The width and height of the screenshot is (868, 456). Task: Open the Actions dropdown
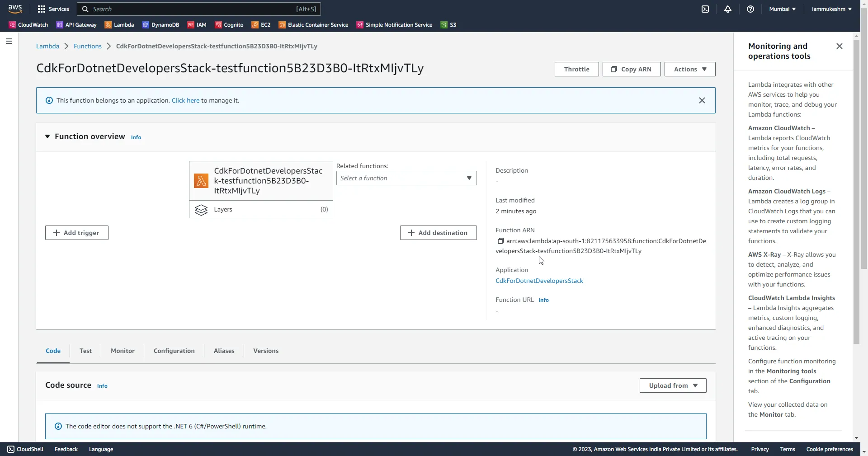coord(690,69)
